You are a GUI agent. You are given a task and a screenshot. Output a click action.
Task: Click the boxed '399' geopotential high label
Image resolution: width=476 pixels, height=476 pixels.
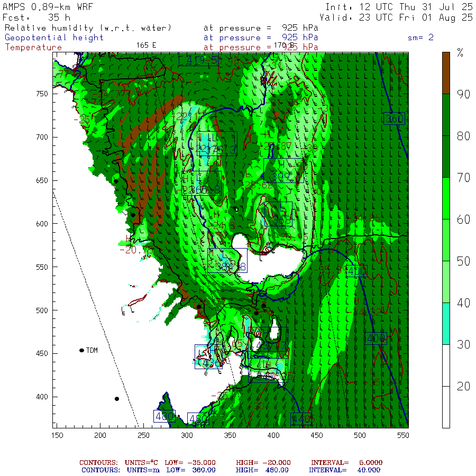(x=283, y=171)
